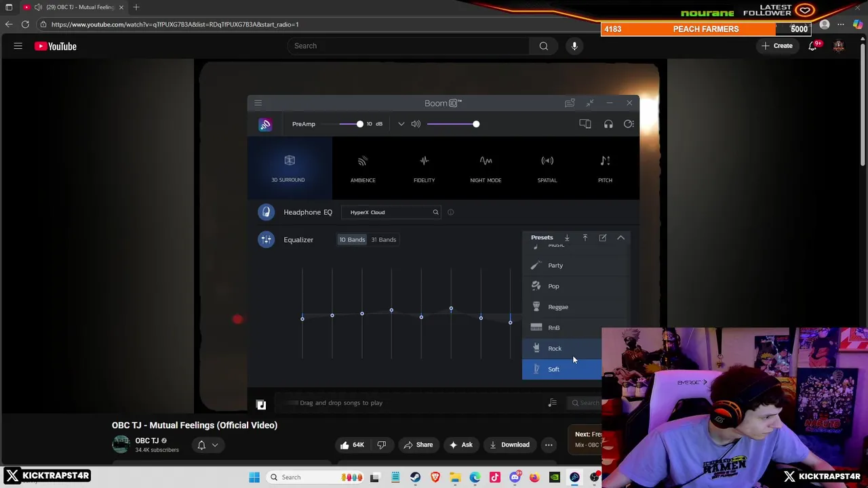Open more actions ellipsis under video

coord(549,445)
